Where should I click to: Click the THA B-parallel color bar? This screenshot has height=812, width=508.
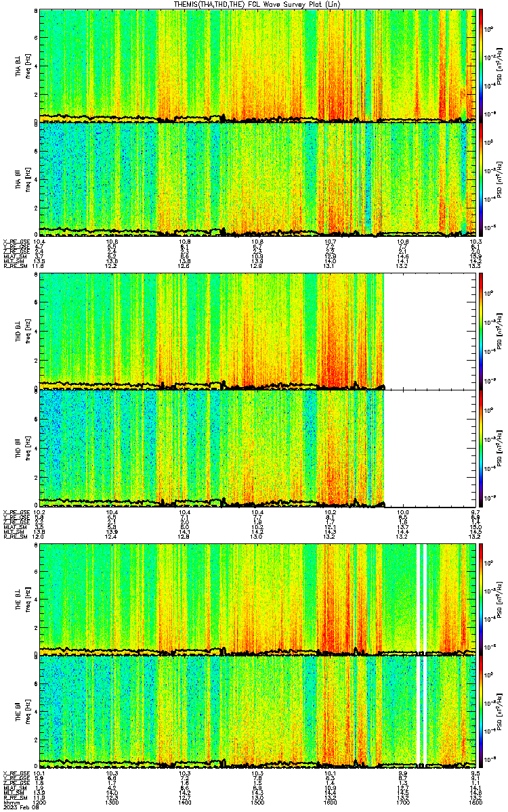point(481,179)
